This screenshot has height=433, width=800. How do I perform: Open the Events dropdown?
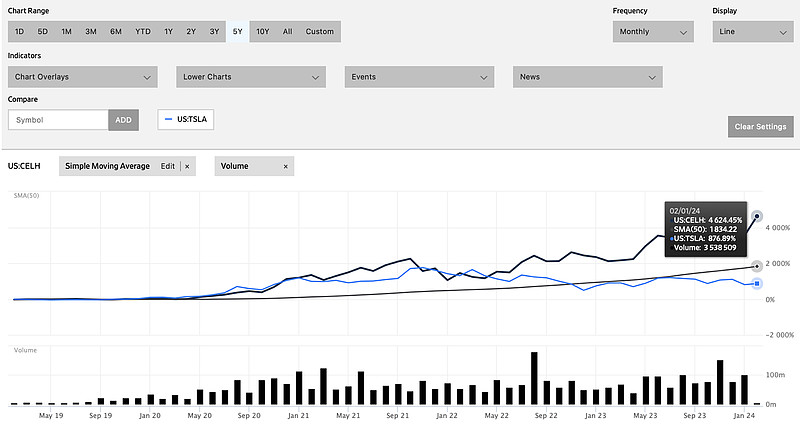(x=420, y=76)
